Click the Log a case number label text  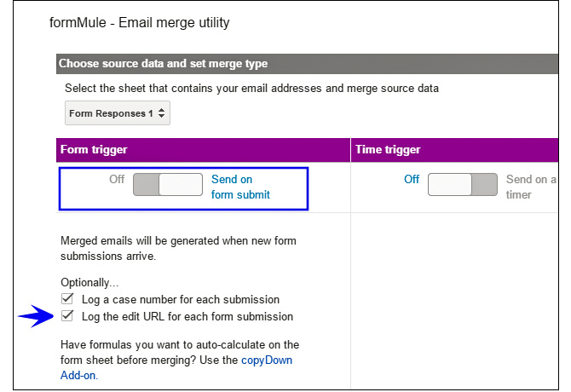[x=180, y=299]
